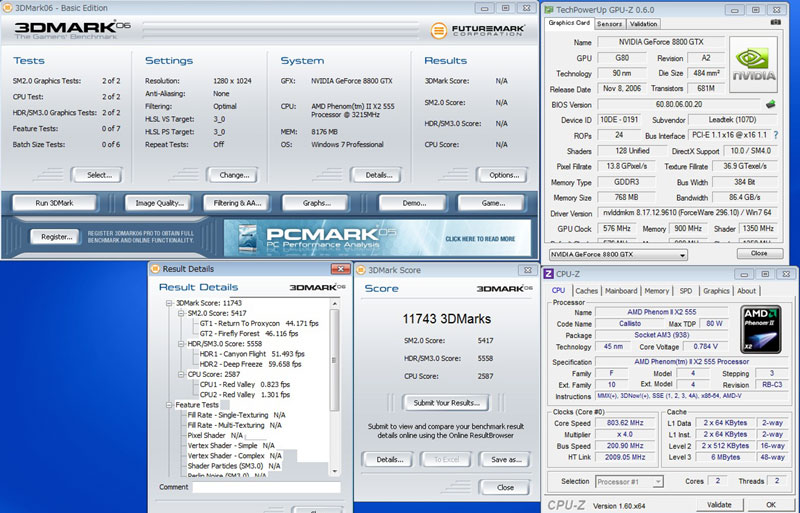Select the Pixel Shader tree row

pyautogui.click(x=215, y=436)
